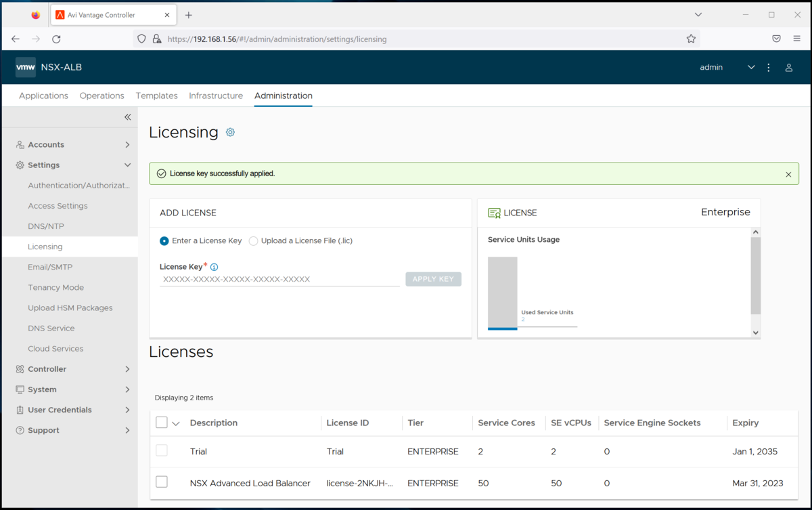Open the admin tenant dropdown
The width and height of the screenshot is (812, 510).
(x=751, y=68)
